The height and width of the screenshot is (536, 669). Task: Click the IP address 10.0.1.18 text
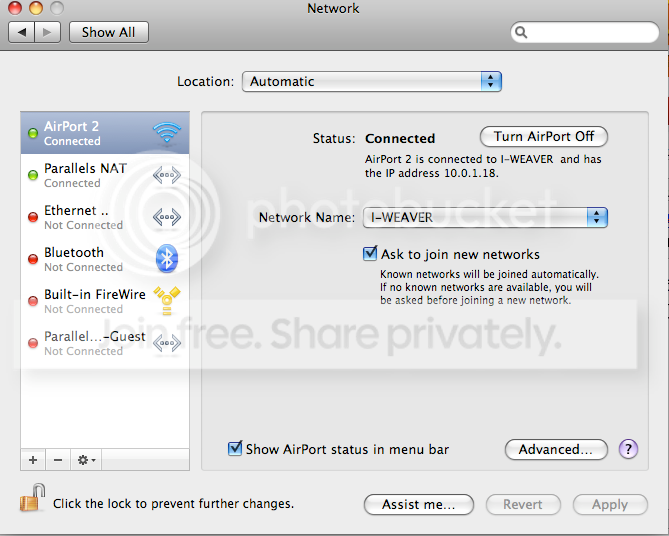pos(471,173)
